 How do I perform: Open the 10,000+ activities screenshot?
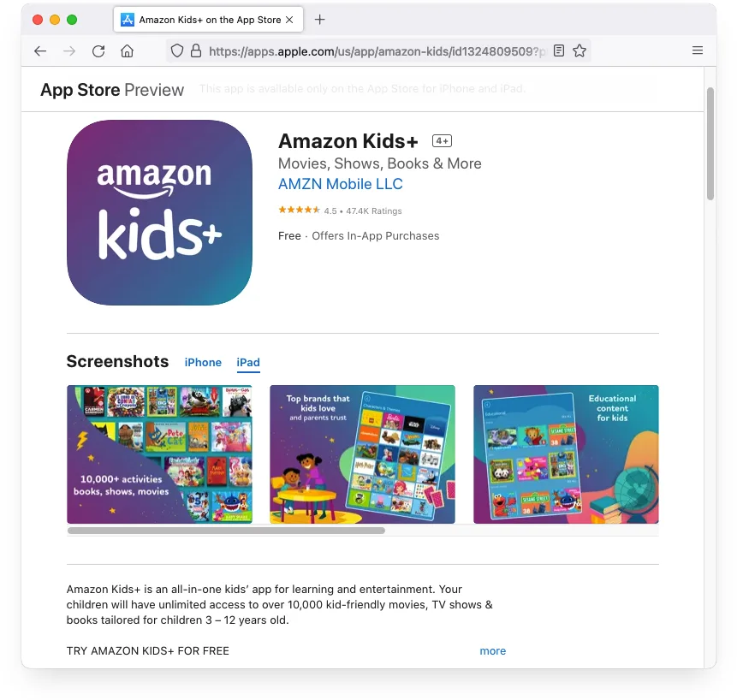159,454
